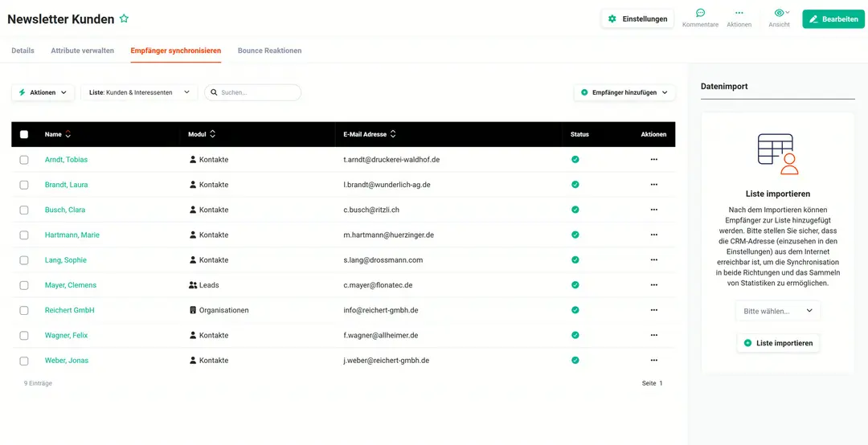Screen dimensions: 868x445
Task: Open row actions for Mayer, Clemens
Action: [653, 285]
